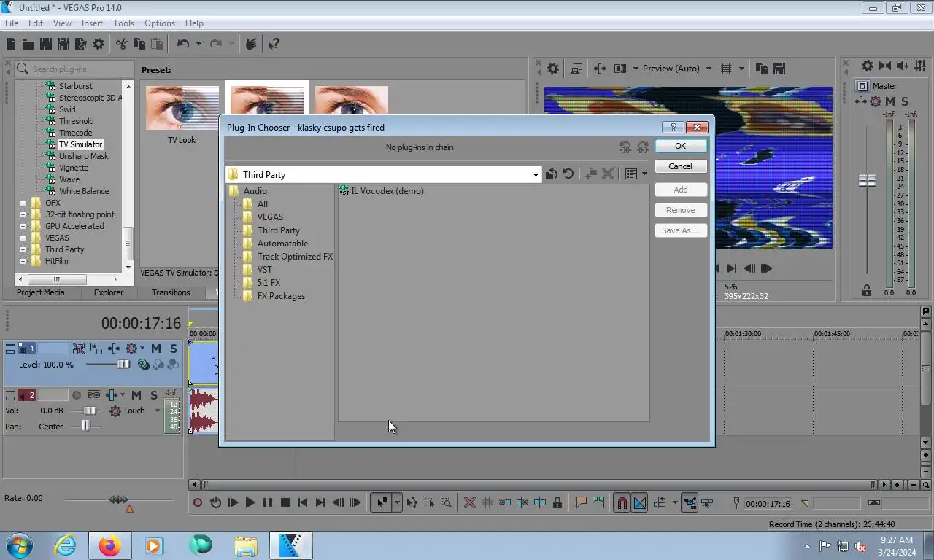Click the Insert Marker icon in edit toolbar
934x560 pixels.
[581, 502]
